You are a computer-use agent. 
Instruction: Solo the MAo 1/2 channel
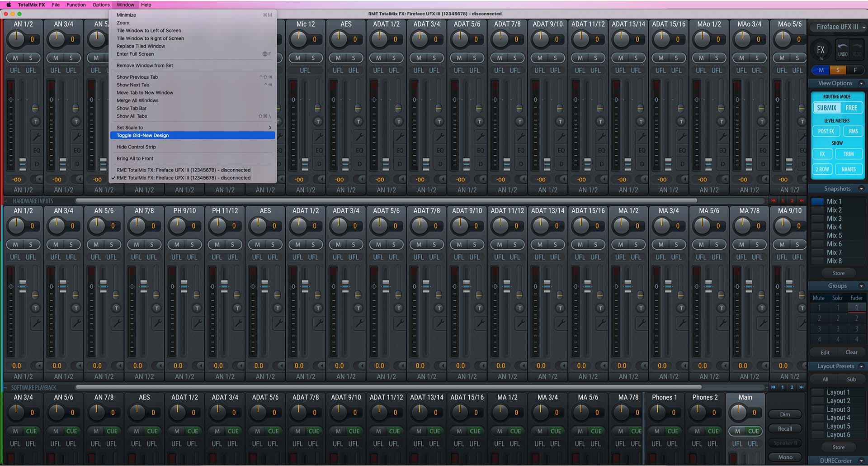click(x=717, y=58)
